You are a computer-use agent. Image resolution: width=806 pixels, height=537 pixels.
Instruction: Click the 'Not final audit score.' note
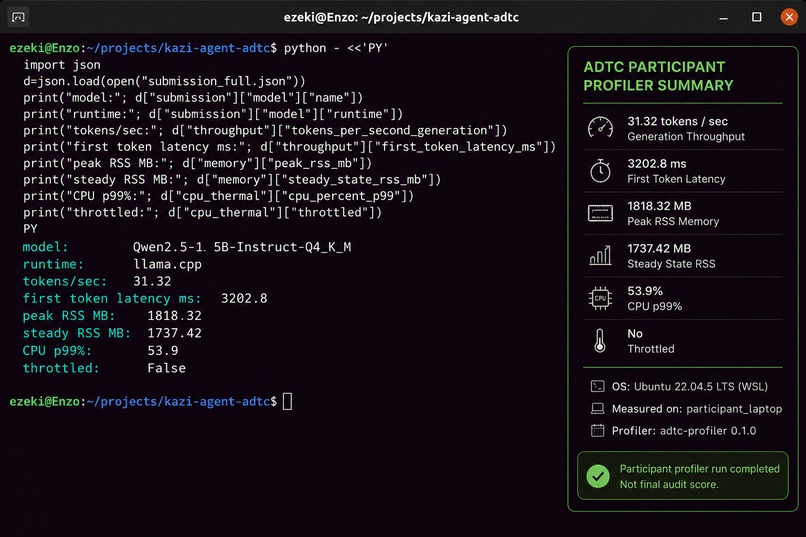tap(669, 484)
